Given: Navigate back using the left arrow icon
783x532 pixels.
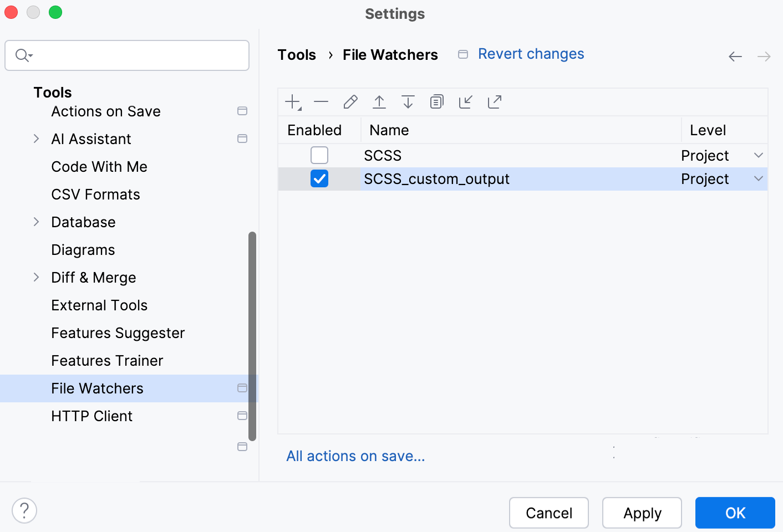Looking at the screenshot, I should coord(735,56).
